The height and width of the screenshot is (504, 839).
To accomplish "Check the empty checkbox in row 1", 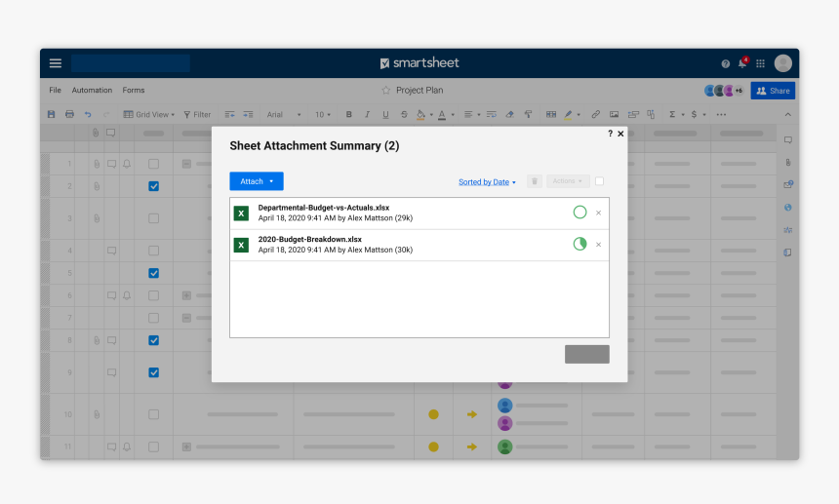I will coord(153,164).
